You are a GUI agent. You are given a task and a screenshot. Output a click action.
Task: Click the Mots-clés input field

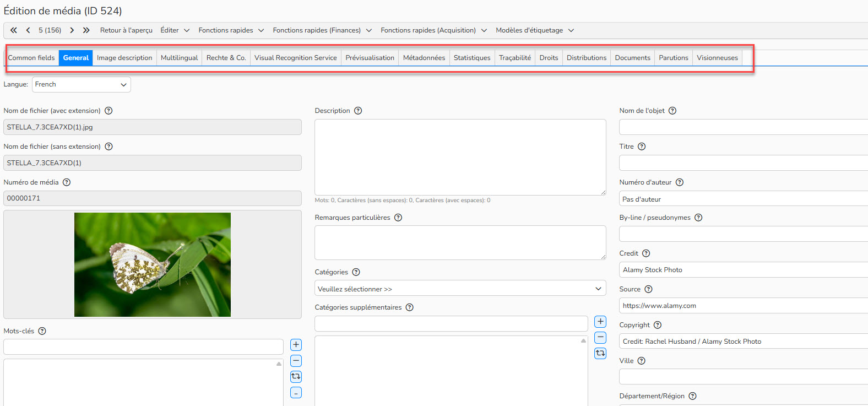[143, 347]
